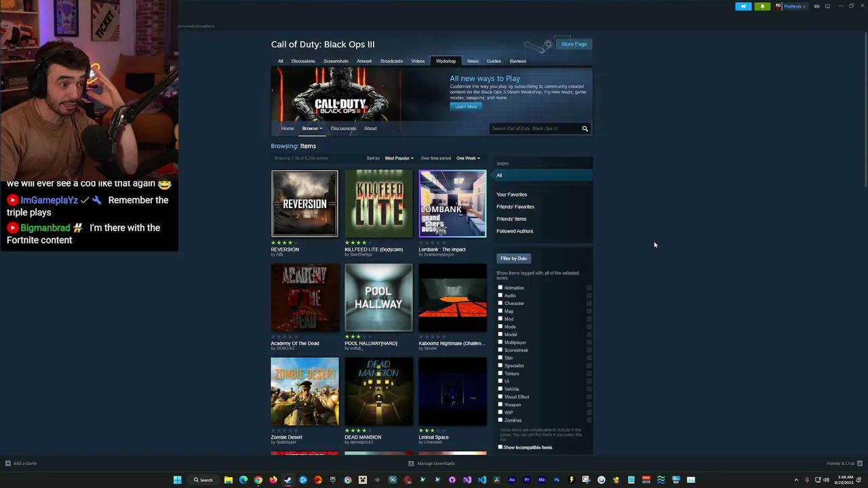Viewport: 868px width, 488px height.
Task: Open the POOL HALLWAY workshop item thumbnail
Action: 378,298
